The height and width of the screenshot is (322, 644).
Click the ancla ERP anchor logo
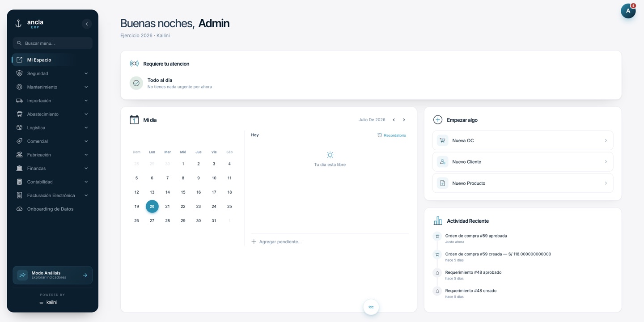coord(18,24)
